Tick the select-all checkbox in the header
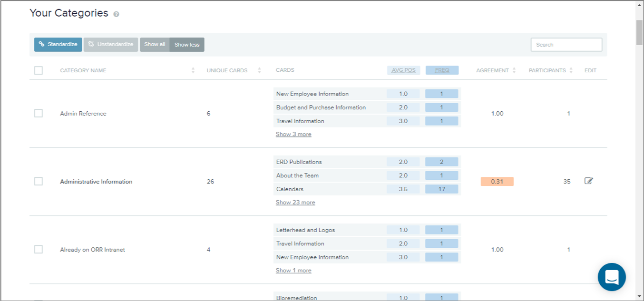The image size is (644, 301). point(39,70)
